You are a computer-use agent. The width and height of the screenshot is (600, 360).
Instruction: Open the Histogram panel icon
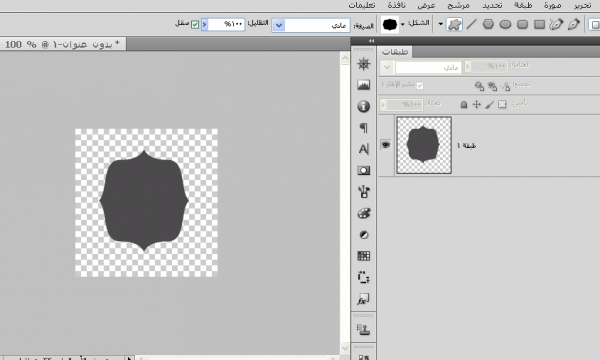click(x=364, y=85)
